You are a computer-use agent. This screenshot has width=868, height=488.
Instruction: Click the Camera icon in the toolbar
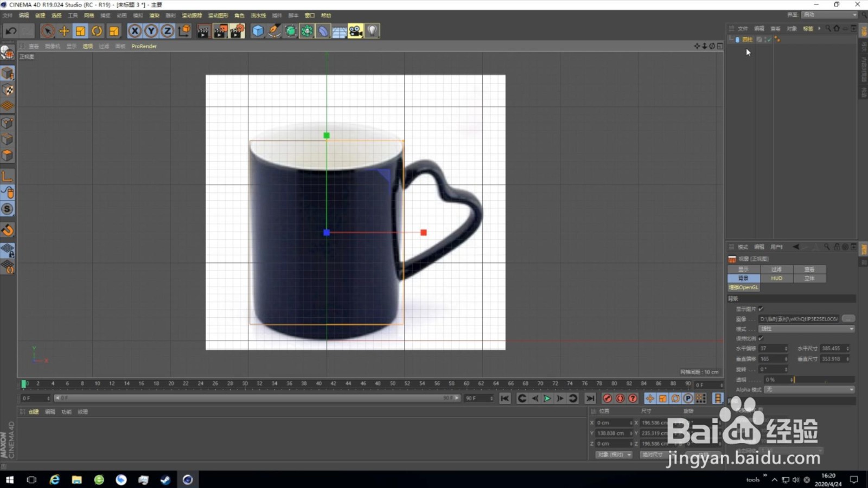pos(355,31)
